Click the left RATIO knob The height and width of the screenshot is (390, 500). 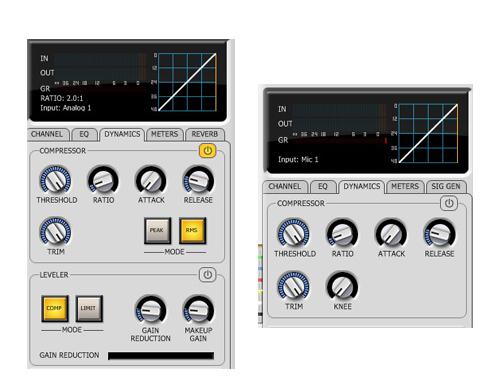(x=103, y=180)
